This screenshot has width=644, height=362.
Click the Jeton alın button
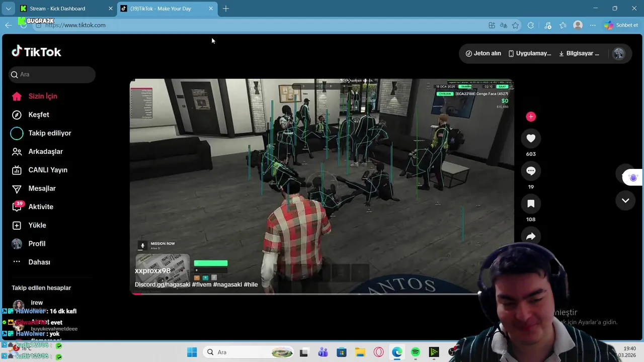(x=483, y=53)
